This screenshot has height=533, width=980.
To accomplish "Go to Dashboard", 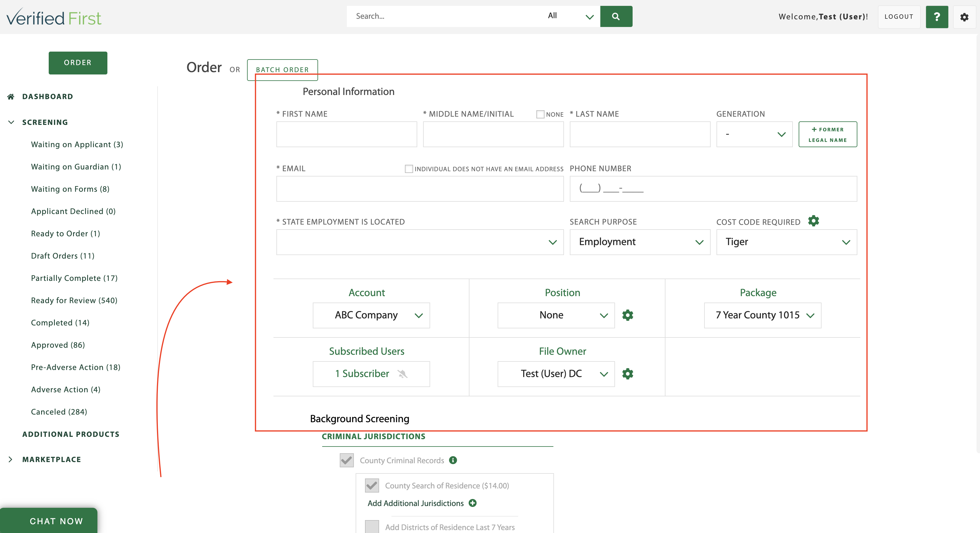I will 48,96.
